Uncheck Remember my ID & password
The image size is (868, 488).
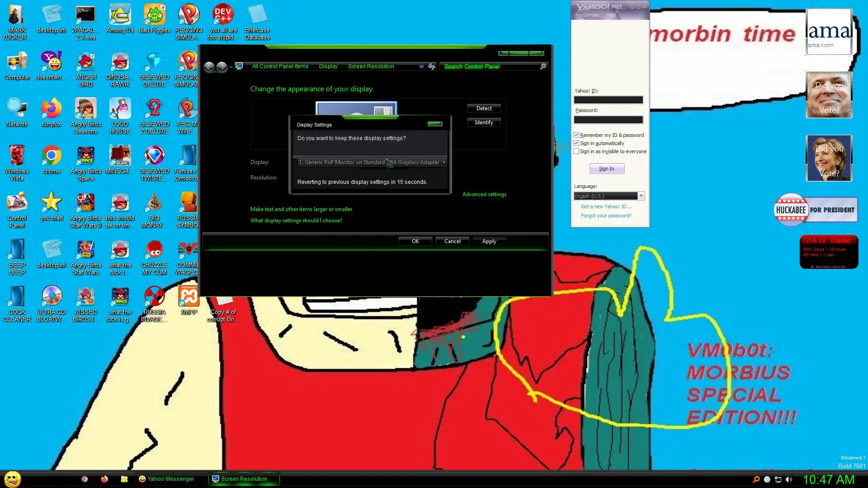click(x=576, y=135)
